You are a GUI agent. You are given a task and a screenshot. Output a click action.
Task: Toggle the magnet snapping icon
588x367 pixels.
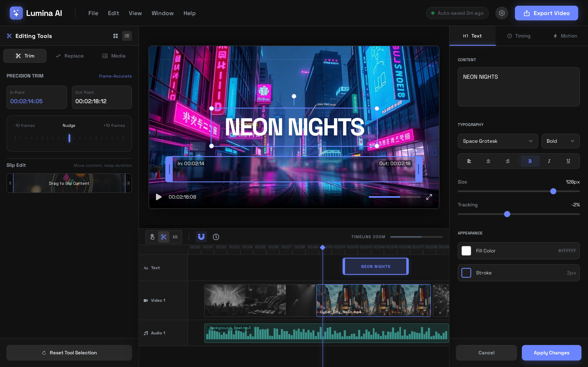(201, 237)
